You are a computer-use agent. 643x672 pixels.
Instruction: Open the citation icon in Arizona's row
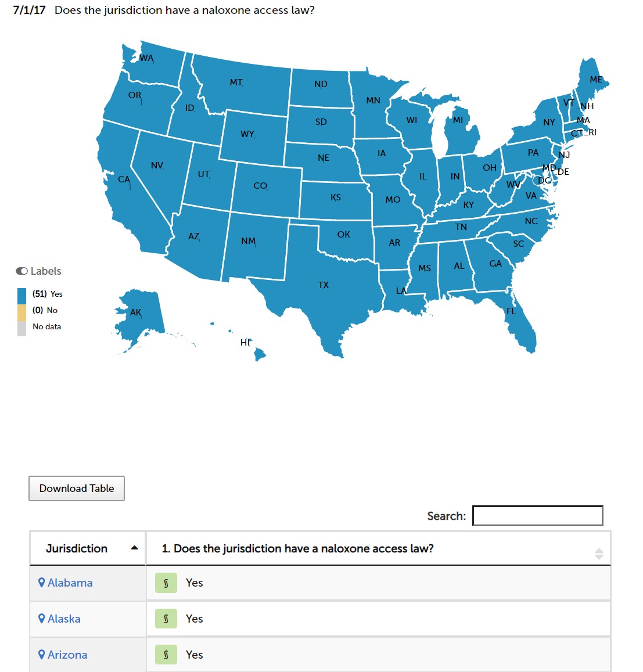point(166,655)
